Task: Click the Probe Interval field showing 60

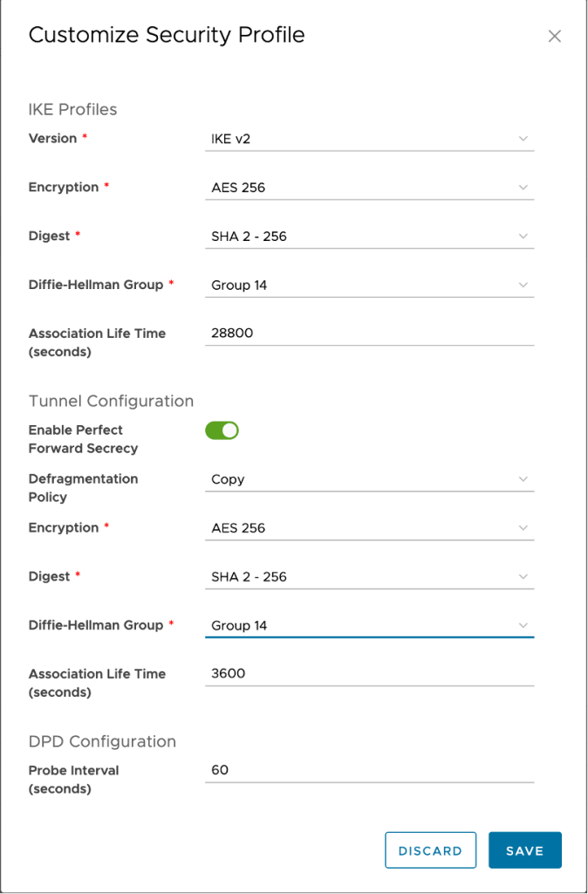Action: [368, 771]
